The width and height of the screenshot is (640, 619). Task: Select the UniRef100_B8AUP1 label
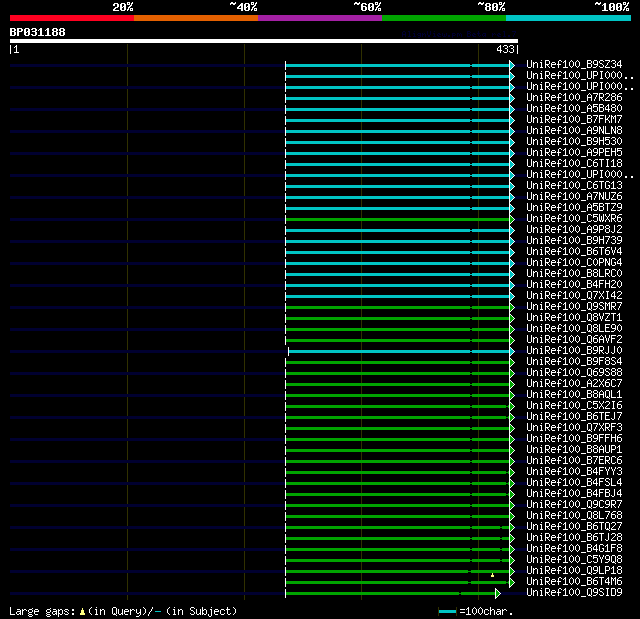pos(574,450)
